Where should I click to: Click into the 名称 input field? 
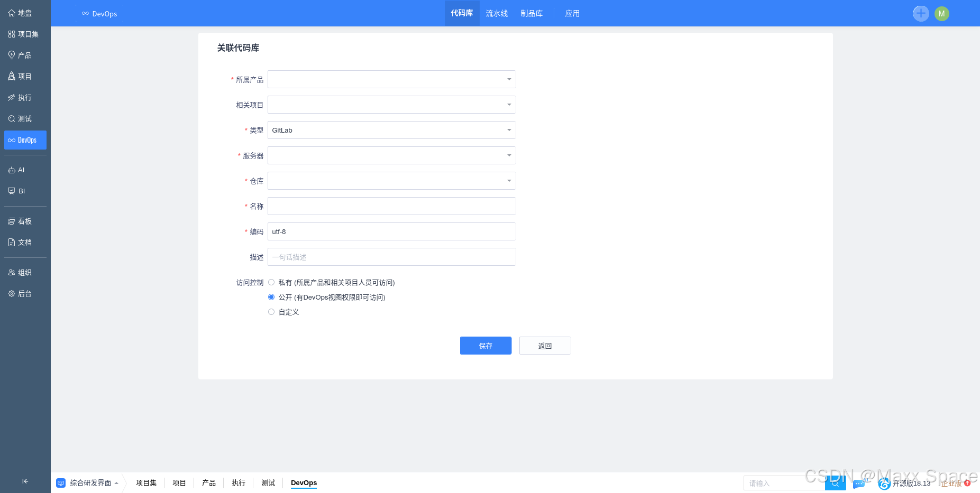392,206
